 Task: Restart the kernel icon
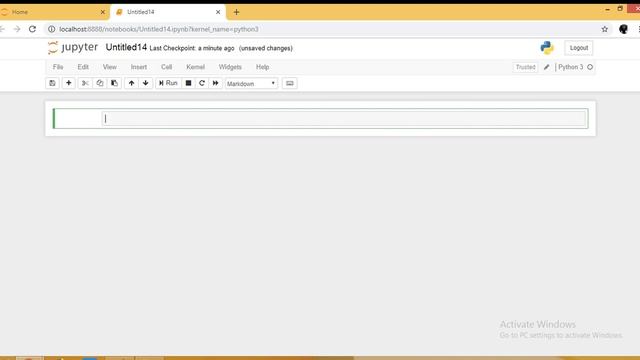pos(202,83)
